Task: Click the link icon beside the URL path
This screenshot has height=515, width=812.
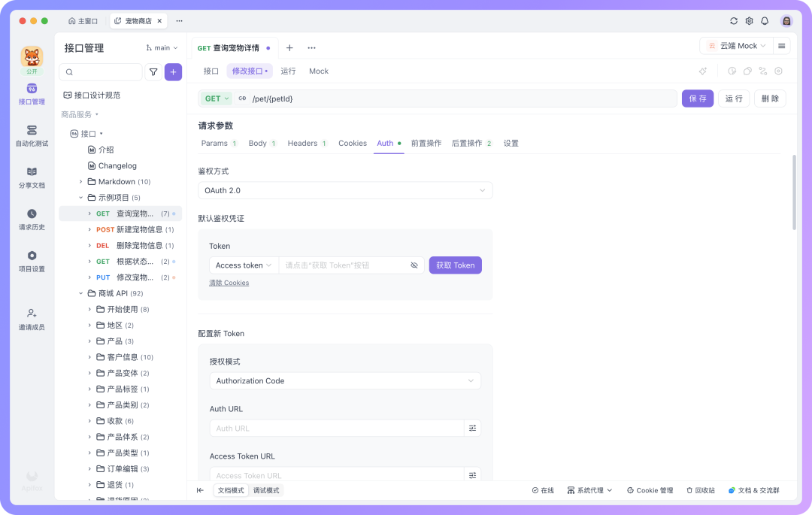Action: point(242,98)
